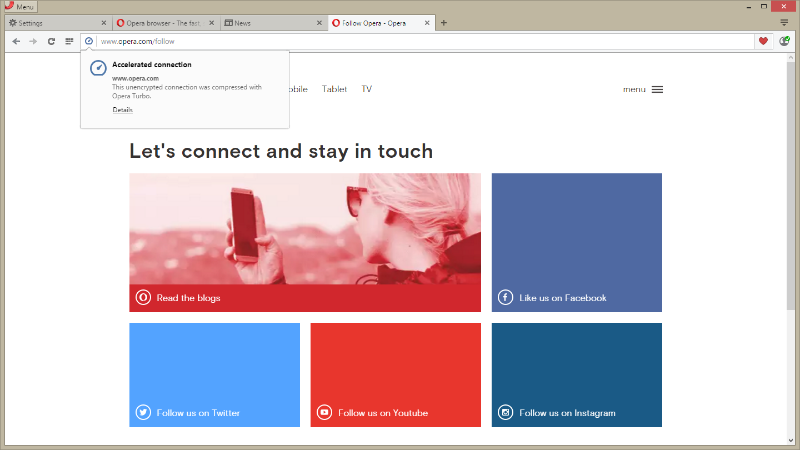The width and height of the screenshot is (800, 450).
Task: Open the user account icon in toolbar
Action: point(785,41)
